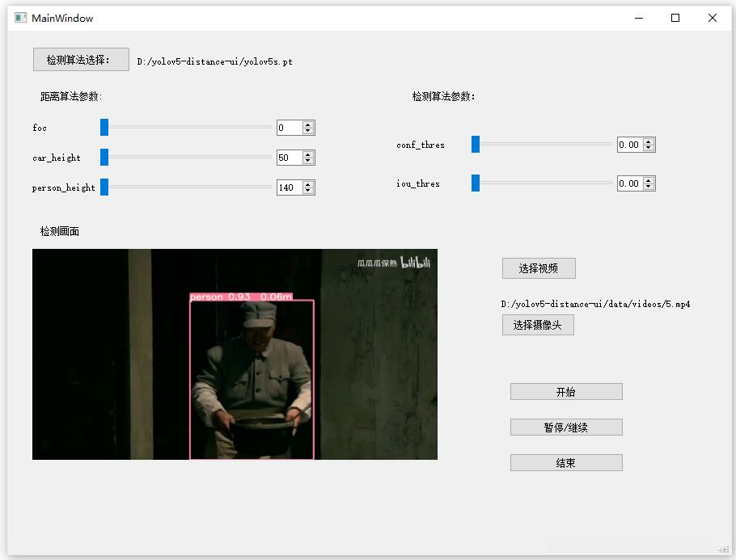
Task: Decrease iou_thres with down arrow
Action: click(648, 186)
